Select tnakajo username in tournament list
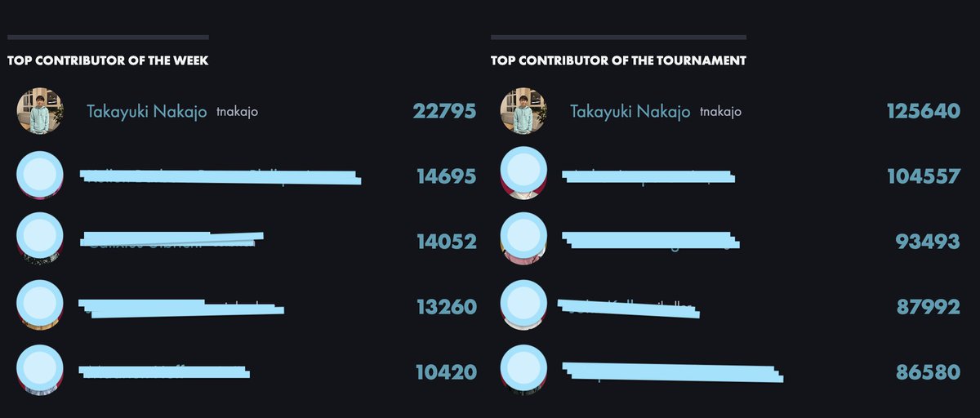The height and width of the screenshot is (418, 980). tap(721, 112)
